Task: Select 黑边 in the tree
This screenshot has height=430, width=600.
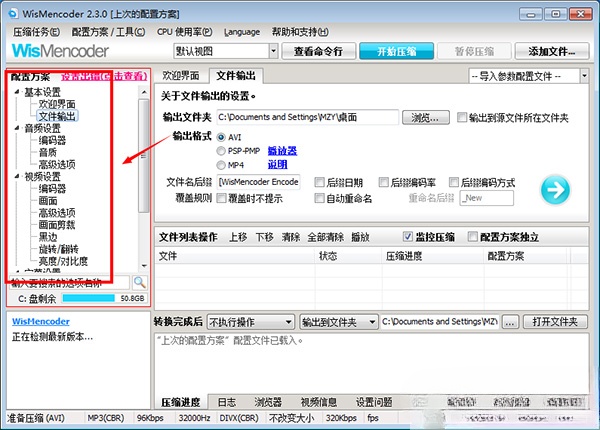Action: coord(47,237)
